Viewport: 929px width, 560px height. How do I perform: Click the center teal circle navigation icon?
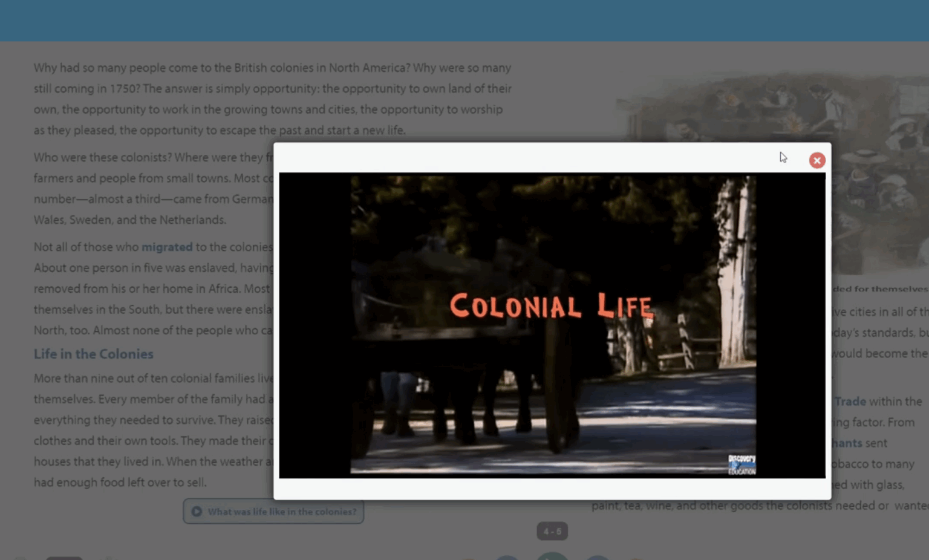[552, 556]
